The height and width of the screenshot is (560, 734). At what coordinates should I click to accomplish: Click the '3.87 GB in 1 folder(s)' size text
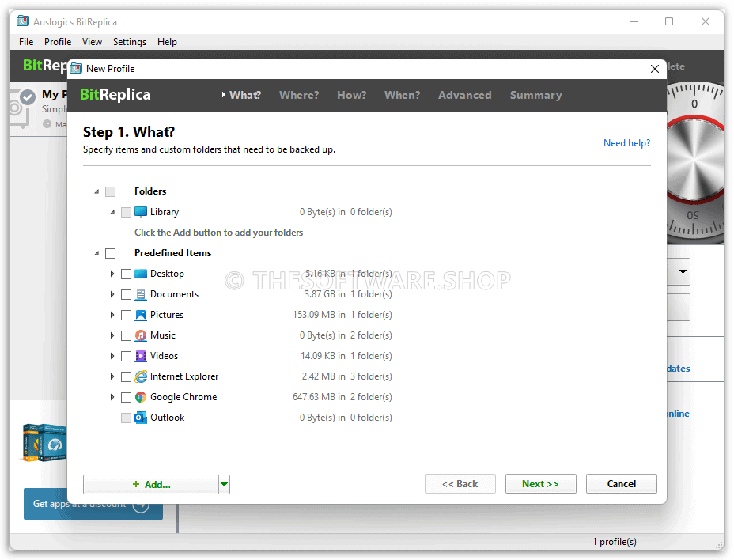coord(348,294)
